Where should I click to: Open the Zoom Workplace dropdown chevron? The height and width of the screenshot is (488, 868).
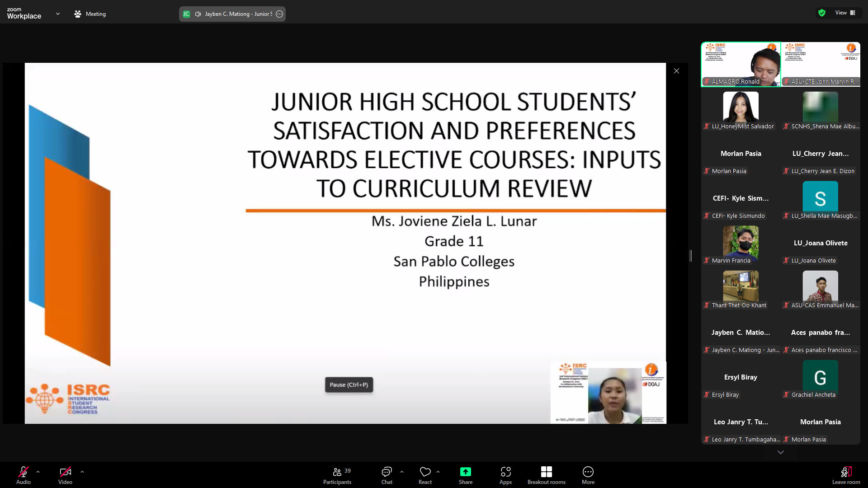point(58,14)
